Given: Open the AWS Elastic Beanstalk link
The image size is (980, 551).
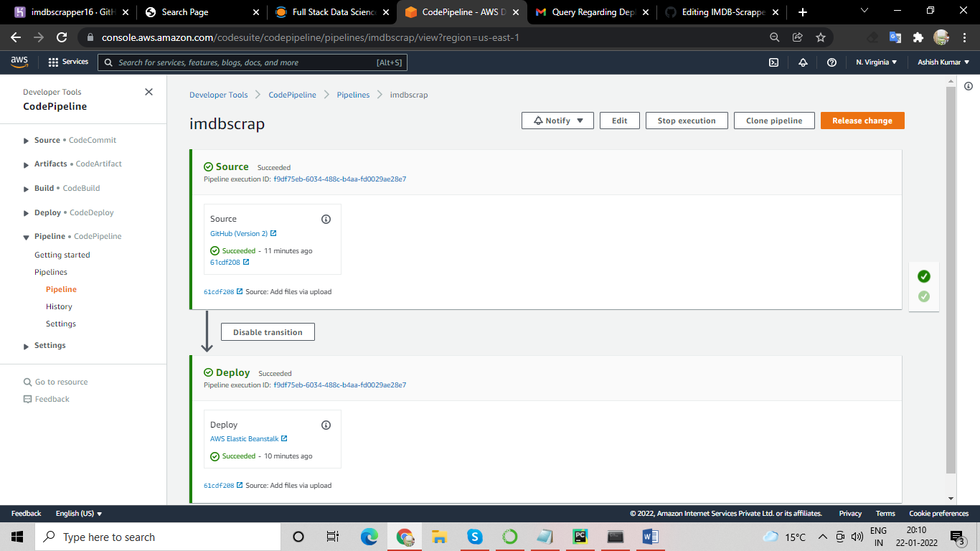Looking at the screenshot, I should [249, 438].
